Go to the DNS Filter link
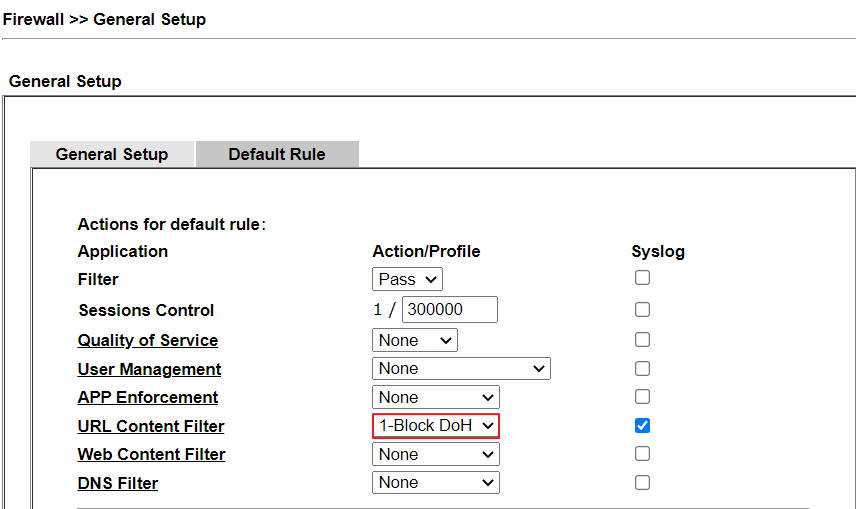The width and height of the screenshot is (856, 509). pos(118,484)
